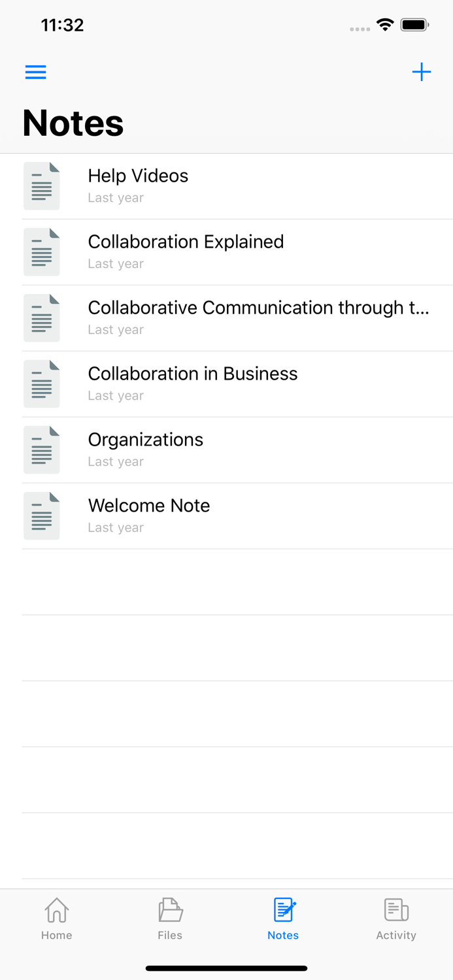Image resolution: width=453 pixels, height=980 pixels.
Task: Tap the Wi-Fi status icon
Action: 385,25
